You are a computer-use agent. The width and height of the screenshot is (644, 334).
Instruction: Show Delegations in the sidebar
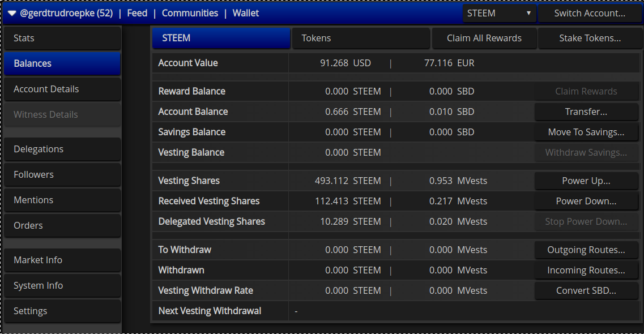coord(62,149)
